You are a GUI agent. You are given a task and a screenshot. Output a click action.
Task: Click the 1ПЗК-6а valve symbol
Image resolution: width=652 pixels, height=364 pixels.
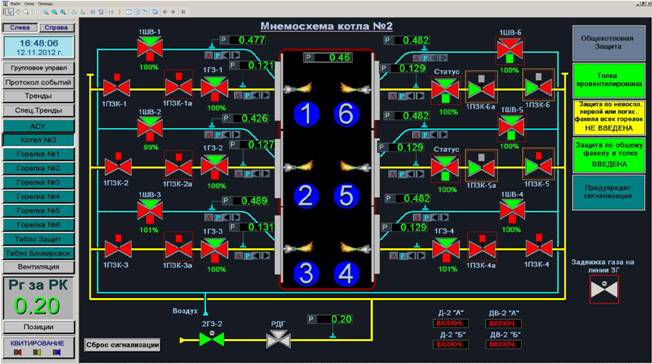pyautogui.click(x=481, y=87)
